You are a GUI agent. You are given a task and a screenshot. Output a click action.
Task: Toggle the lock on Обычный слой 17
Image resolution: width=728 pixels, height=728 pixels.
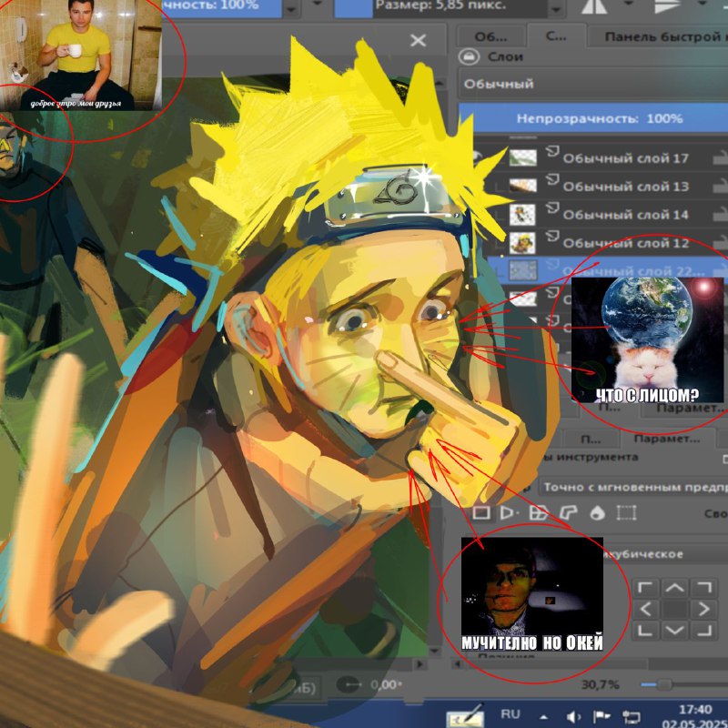[x=721, y=157]
